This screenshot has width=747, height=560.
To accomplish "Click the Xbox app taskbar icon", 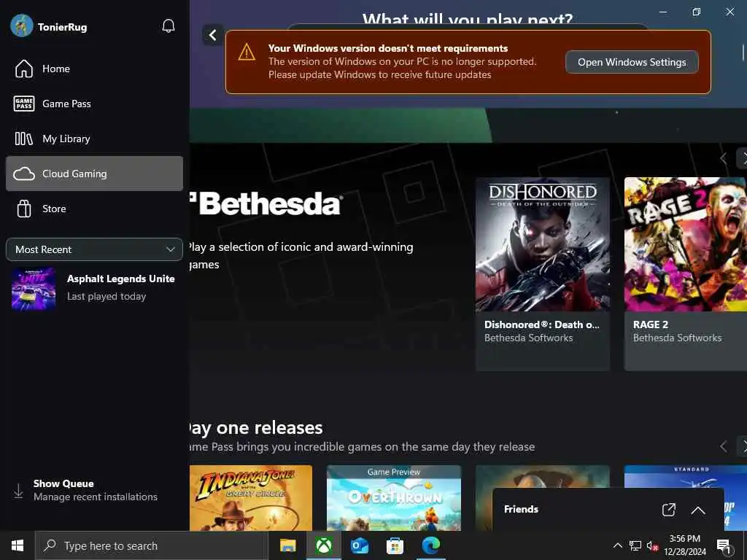I will [x=323, y=545].
